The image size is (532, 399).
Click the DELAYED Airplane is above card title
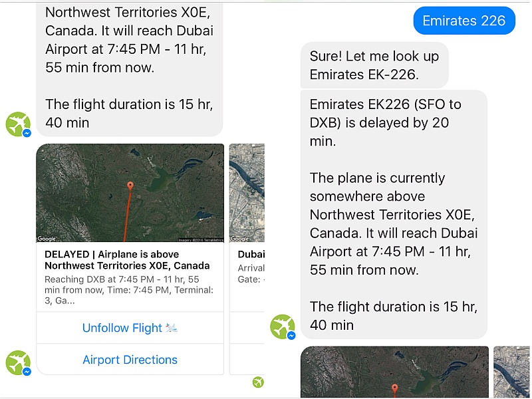[127, 260]
